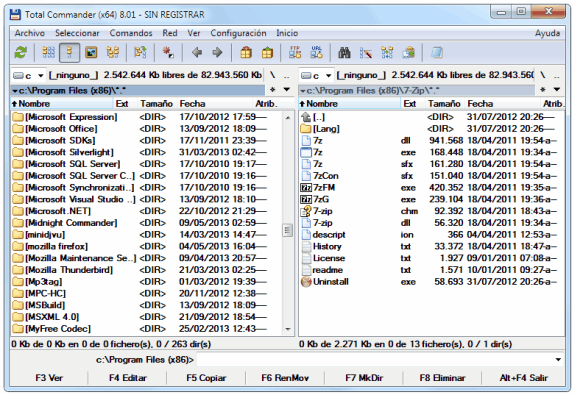Click the F6 RenMov button
Viewport: 575px width, 395px height.
click(x=285, y=378)
